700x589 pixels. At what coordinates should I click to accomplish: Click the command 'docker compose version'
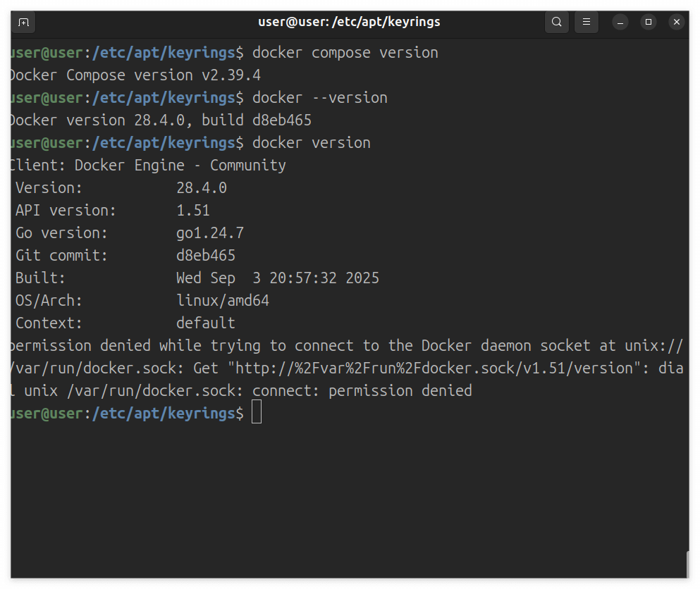(345, 53)
